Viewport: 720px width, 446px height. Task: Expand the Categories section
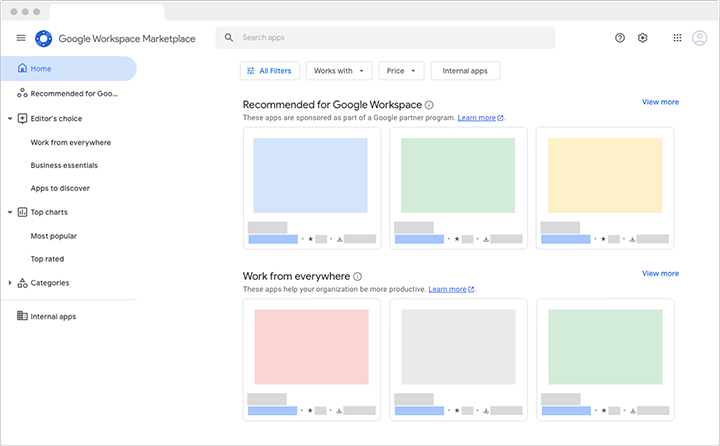9,283
